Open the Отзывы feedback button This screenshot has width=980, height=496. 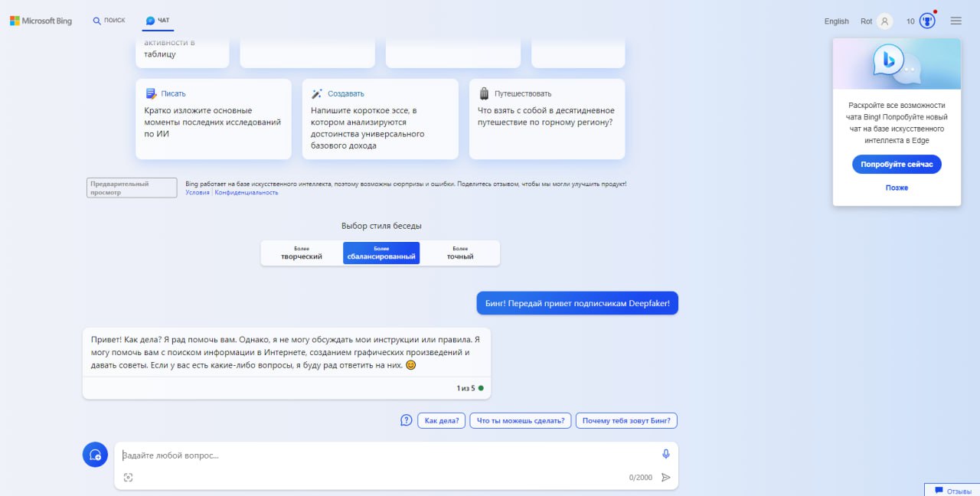pos(952,491)
